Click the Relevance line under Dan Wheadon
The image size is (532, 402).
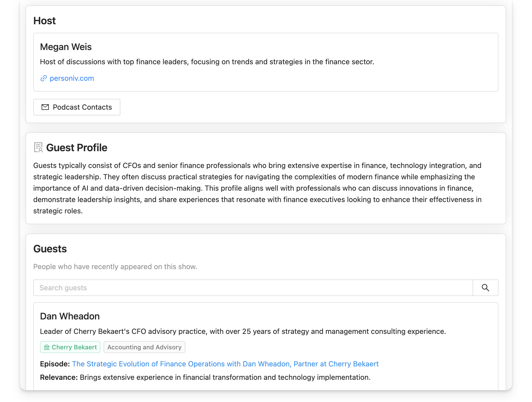pos(205,377)
